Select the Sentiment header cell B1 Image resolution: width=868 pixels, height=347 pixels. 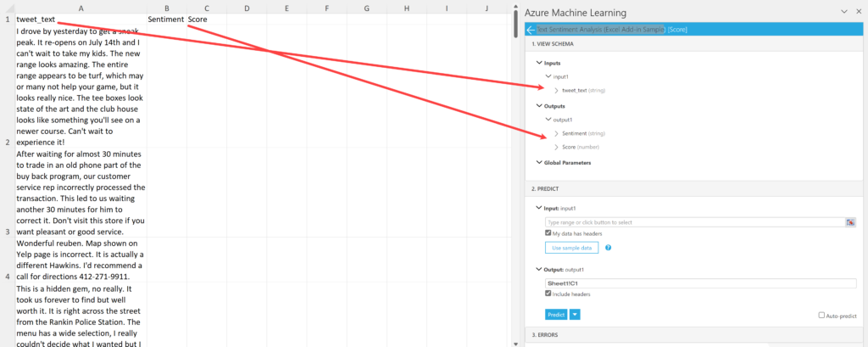point(167,19)
